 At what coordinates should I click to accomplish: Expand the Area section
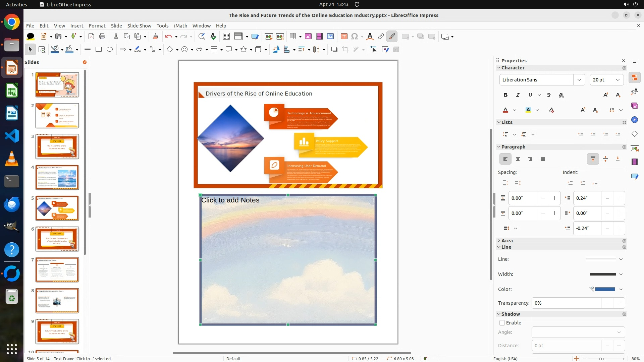pos(507,241)
